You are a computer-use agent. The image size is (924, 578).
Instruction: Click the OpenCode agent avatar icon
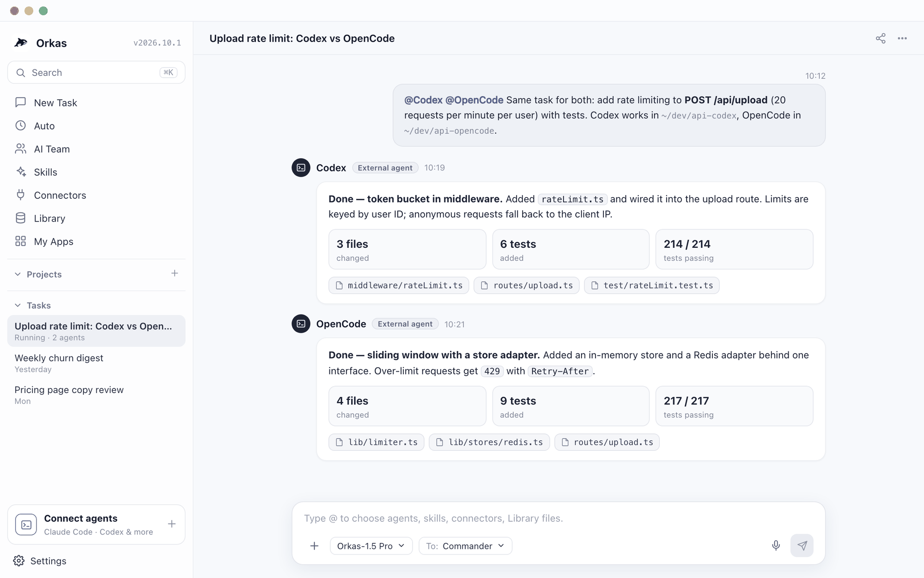301,324
